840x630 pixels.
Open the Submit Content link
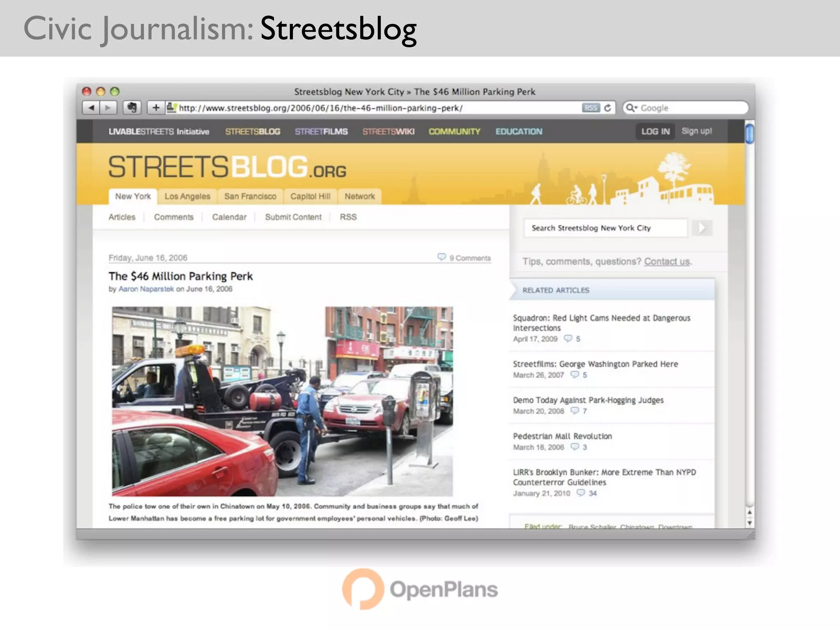click(x=293, y=217)
